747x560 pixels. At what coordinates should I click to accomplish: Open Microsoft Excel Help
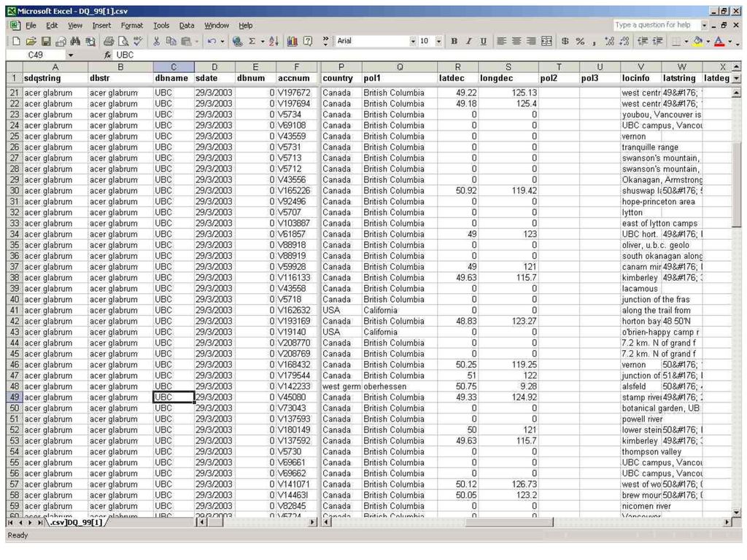308,42
